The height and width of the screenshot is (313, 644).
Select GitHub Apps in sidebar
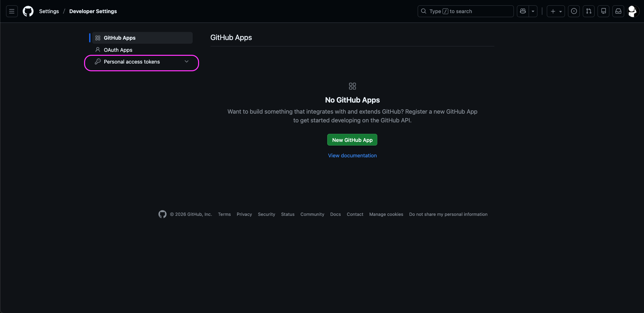[x=119, y=38]
